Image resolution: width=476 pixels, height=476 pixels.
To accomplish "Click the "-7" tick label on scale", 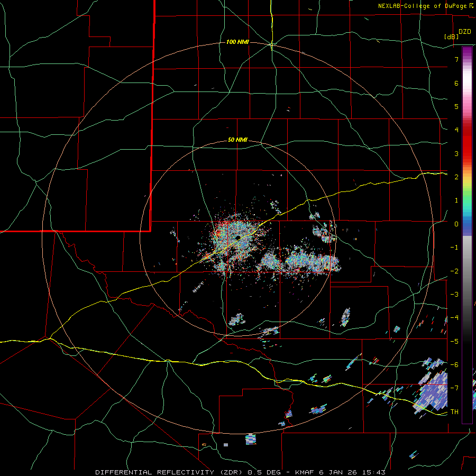I will [454, 388].
